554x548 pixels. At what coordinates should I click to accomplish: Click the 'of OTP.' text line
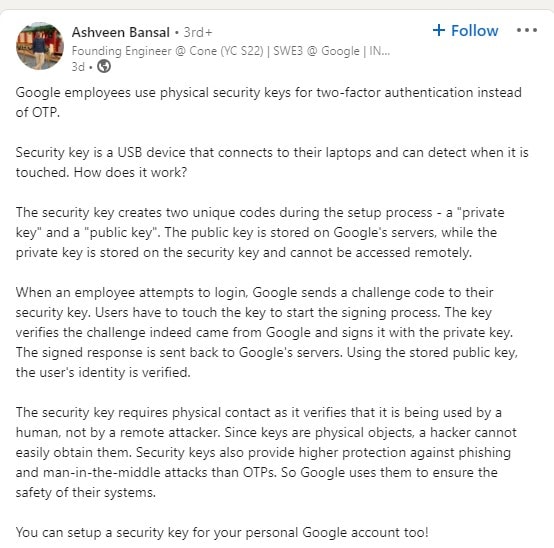point(38,112)
